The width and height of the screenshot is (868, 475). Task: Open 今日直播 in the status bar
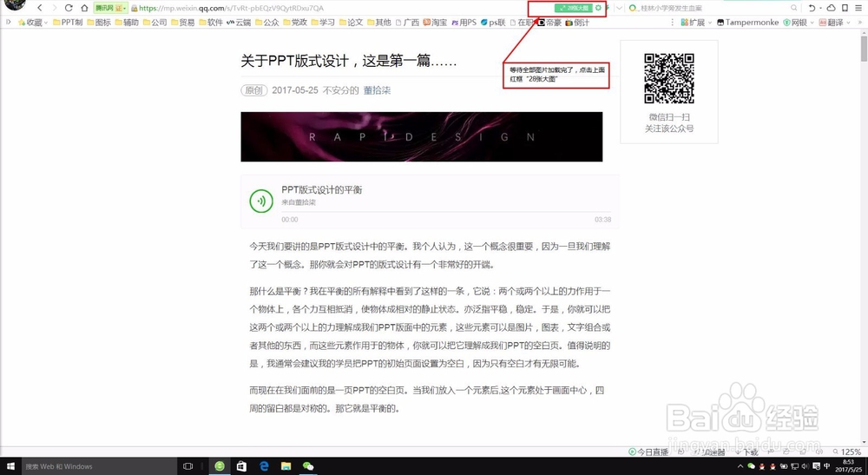click(648, 452)
